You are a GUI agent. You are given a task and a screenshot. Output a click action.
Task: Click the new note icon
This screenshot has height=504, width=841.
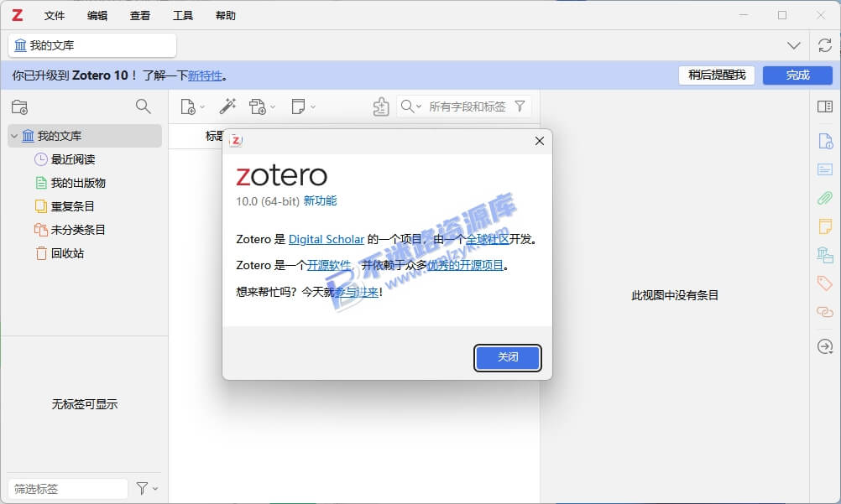pos(298,107)
